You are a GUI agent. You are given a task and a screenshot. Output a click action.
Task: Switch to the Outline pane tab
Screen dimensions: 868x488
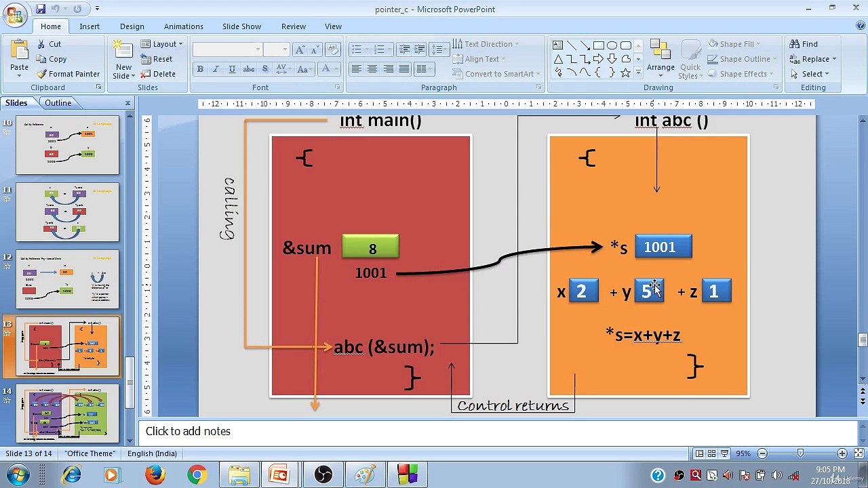click(58, 103)
